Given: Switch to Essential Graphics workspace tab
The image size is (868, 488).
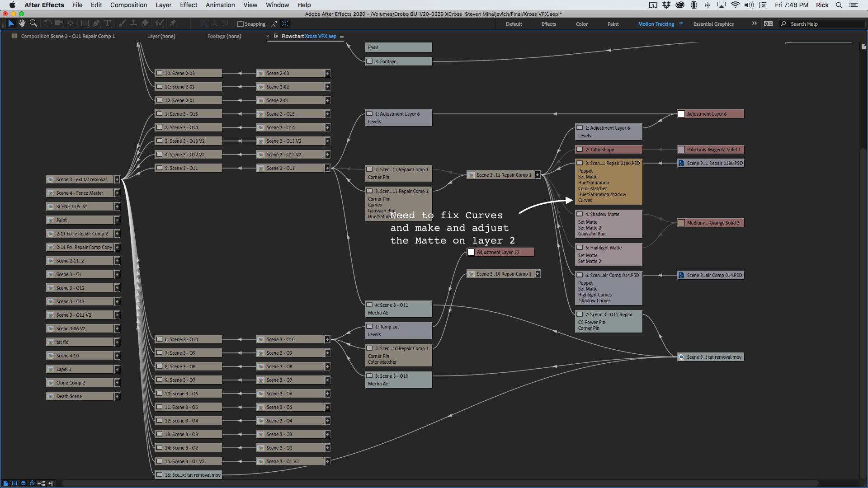Looking at the screenshot, I should (x=713, y=24).
